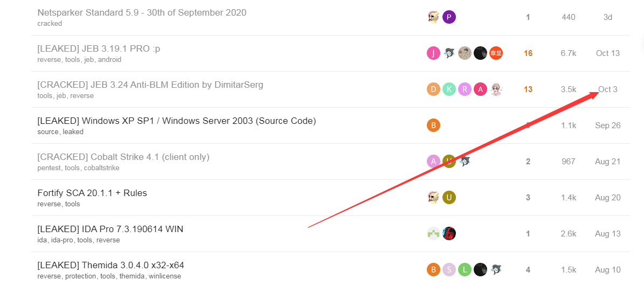Open pink J avatar on JEB 3.19.1 topic
Screen dimensions: 644x286
(x=433, y=53)
